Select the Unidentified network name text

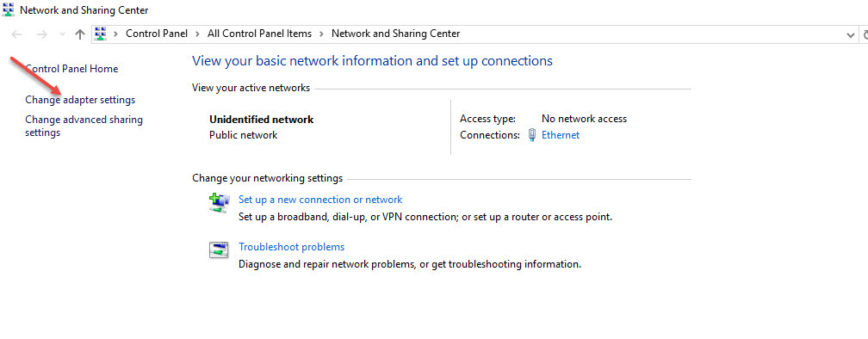coord(261,120)
